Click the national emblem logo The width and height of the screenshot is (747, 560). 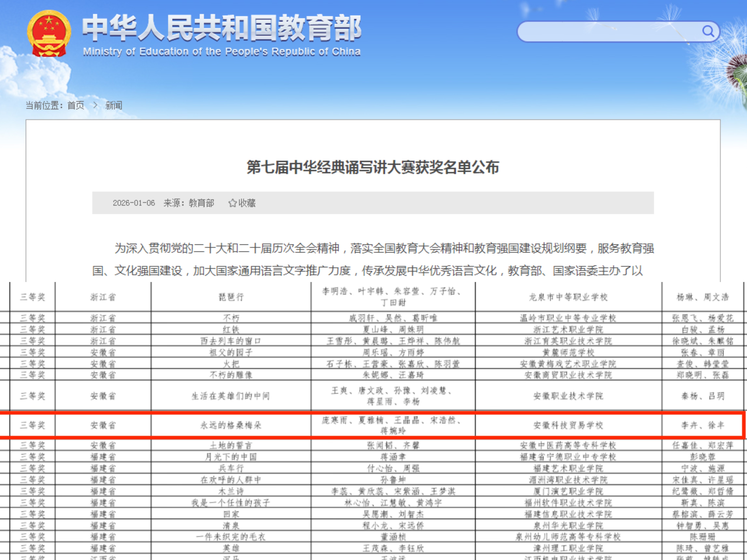pos(49,34)
